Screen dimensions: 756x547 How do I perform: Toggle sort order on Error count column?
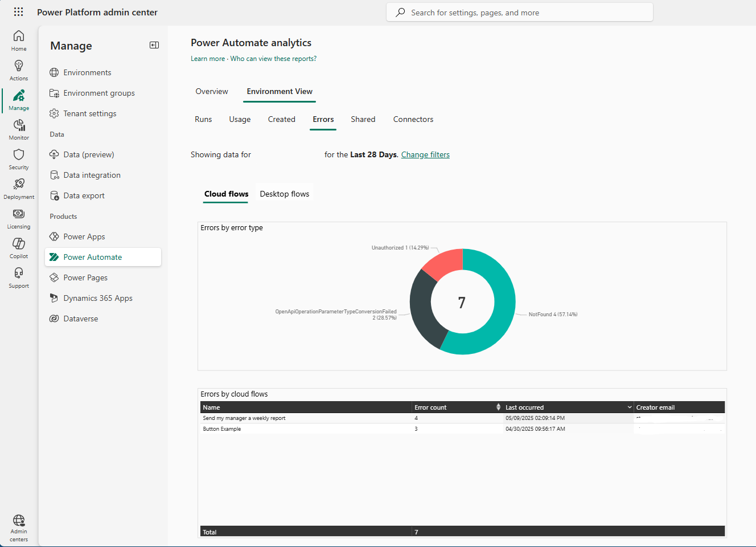[499, 407]
